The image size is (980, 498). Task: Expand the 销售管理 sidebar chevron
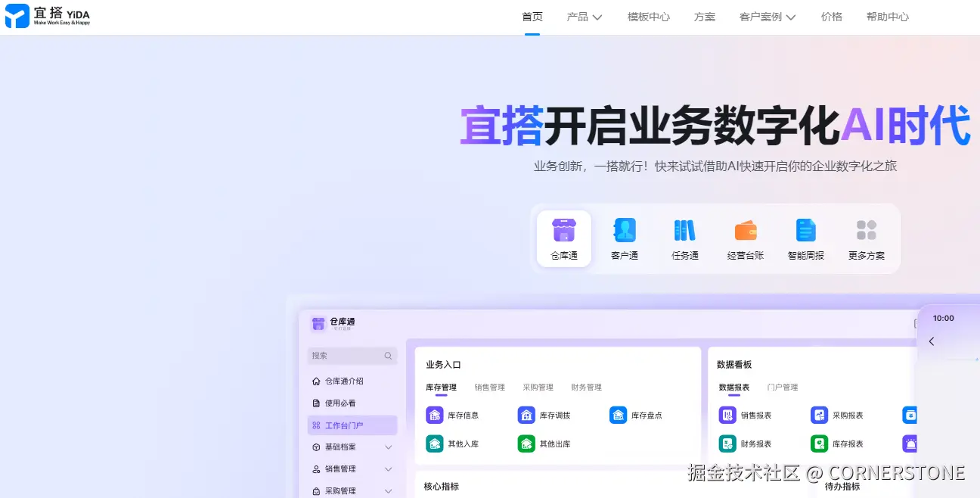click(389, 469)
